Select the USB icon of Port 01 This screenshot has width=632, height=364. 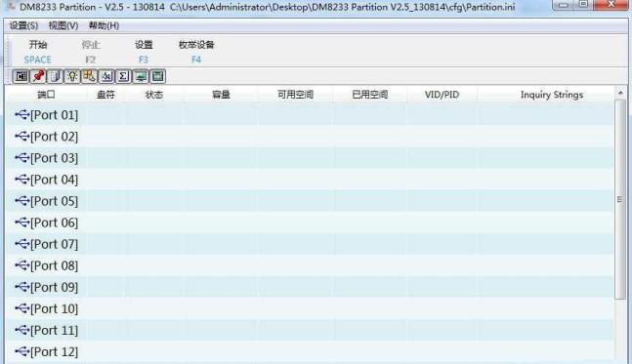pos(22,115)
